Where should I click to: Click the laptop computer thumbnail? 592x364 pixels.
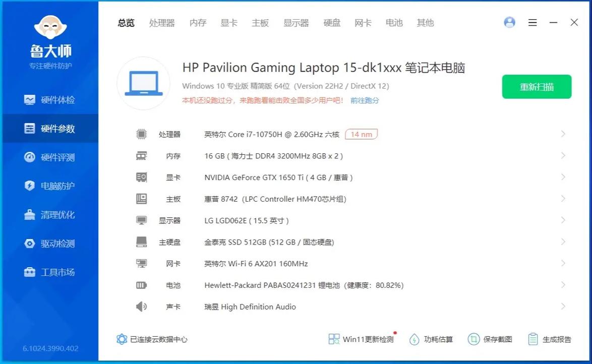(x=144, y=84)
